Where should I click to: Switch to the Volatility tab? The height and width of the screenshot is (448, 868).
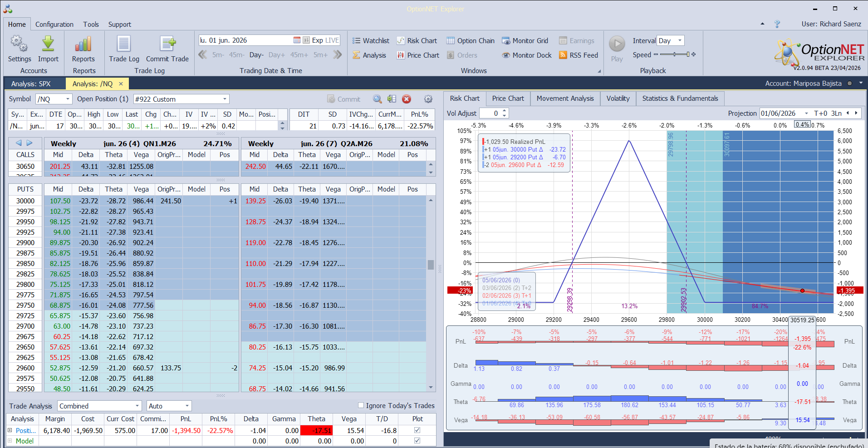pyautogui.click(x=618, y=98)
